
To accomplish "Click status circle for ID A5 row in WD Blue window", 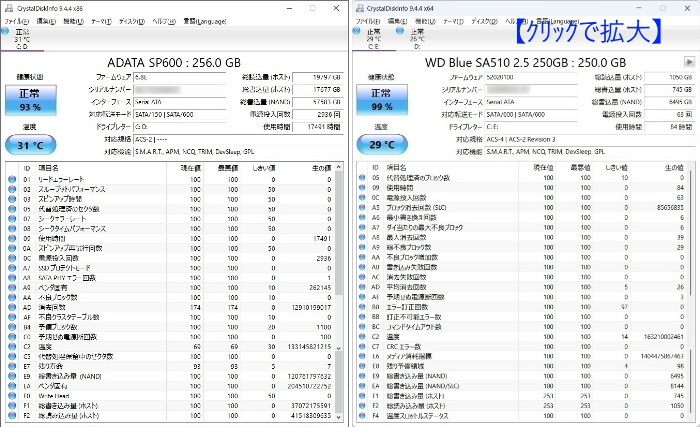I will tap(362, 207).
